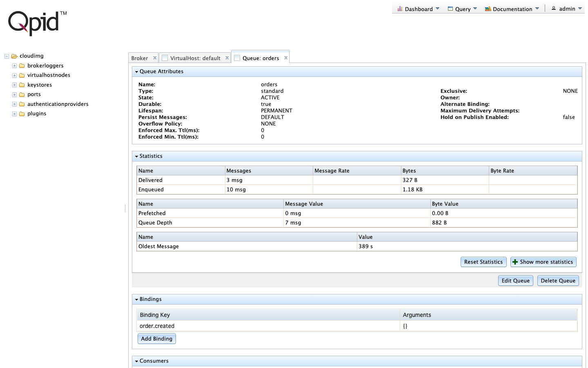Expand the plugins tree node

pos(14,114)
